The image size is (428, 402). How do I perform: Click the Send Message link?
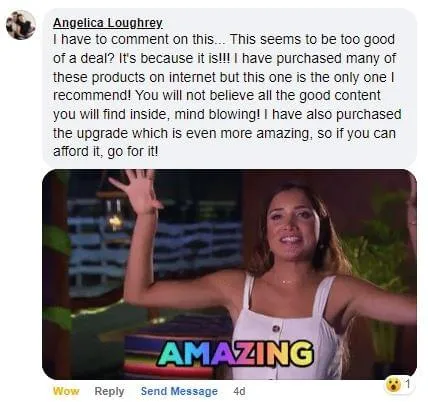point(179,391)
